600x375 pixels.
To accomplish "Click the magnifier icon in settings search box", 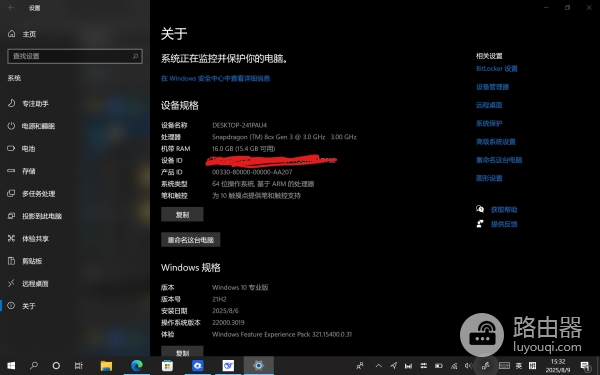I will click(x=135, y=56).
